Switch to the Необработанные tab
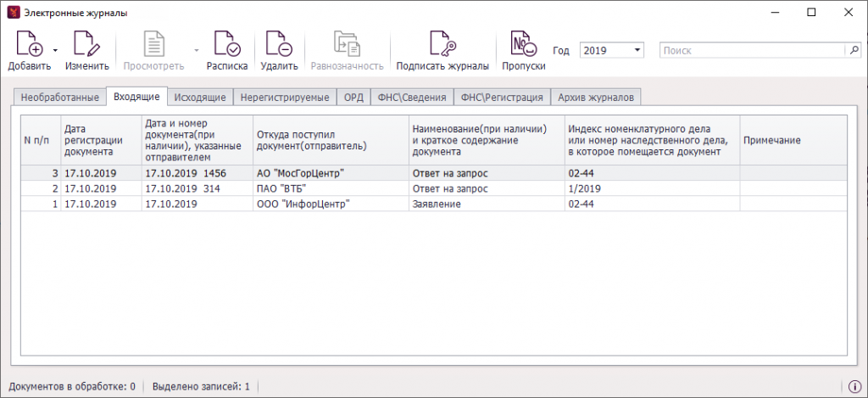 click(60, 98)
